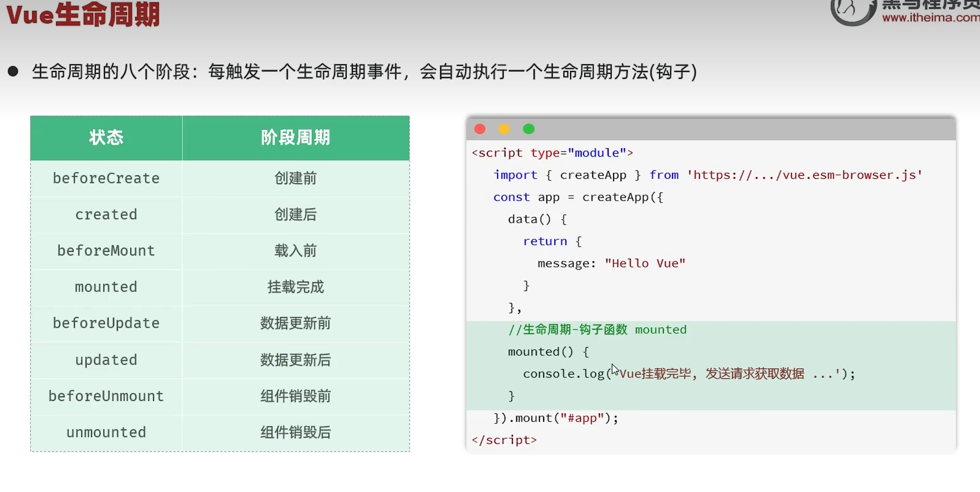Image resolution: width=980 pixels, height=492 pixels.
Task: Click the import createApp code line
Action: [708, 175]
